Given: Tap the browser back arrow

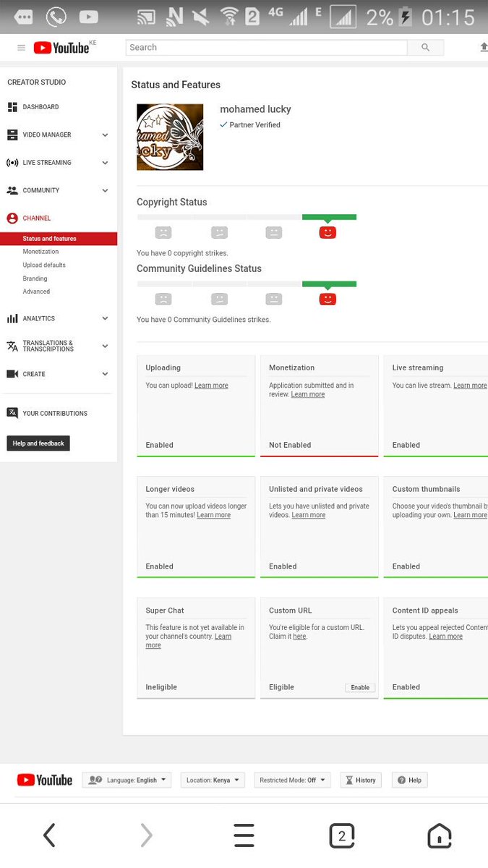Looking at the screenshot, I should tap(49, 835).
